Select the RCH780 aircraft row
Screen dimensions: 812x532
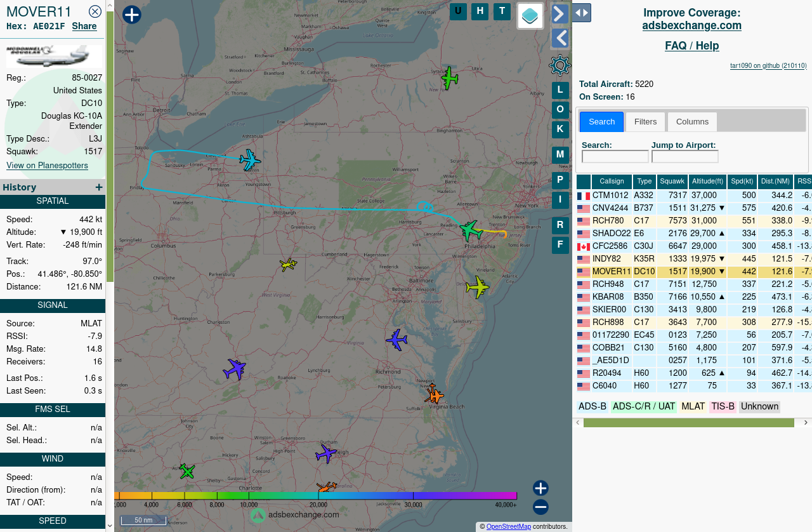(x=694, y=221)
